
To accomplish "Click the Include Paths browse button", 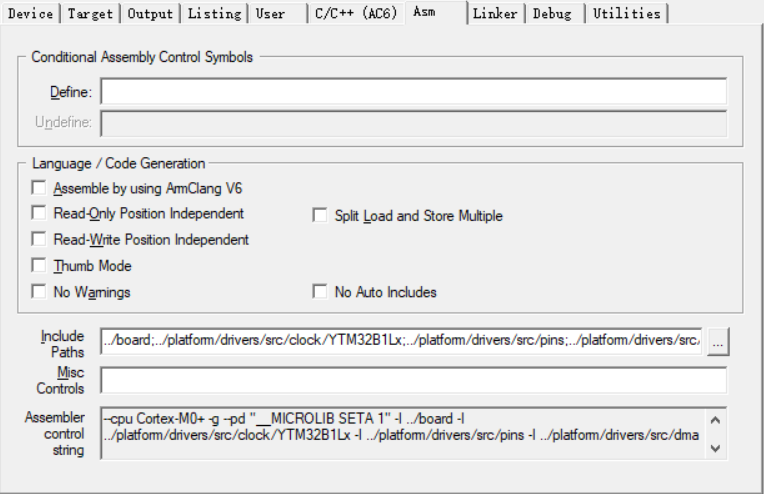I will click(x=718, y=341).
